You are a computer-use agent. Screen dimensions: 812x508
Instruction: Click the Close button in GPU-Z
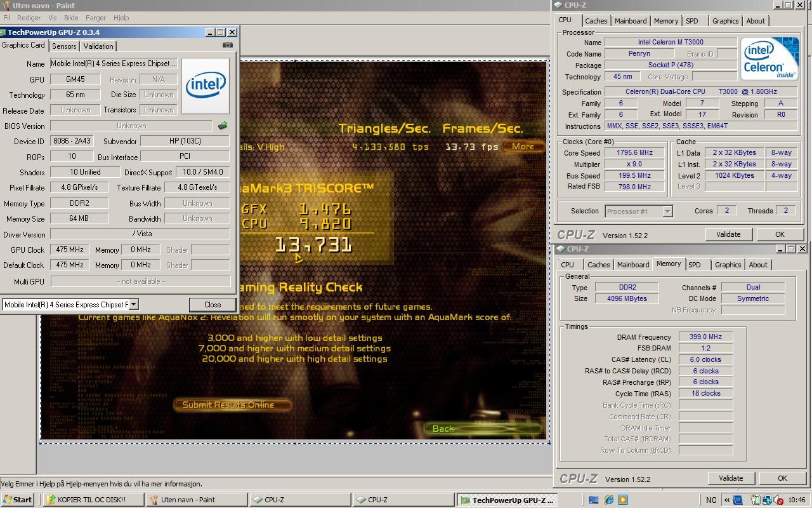213,304
